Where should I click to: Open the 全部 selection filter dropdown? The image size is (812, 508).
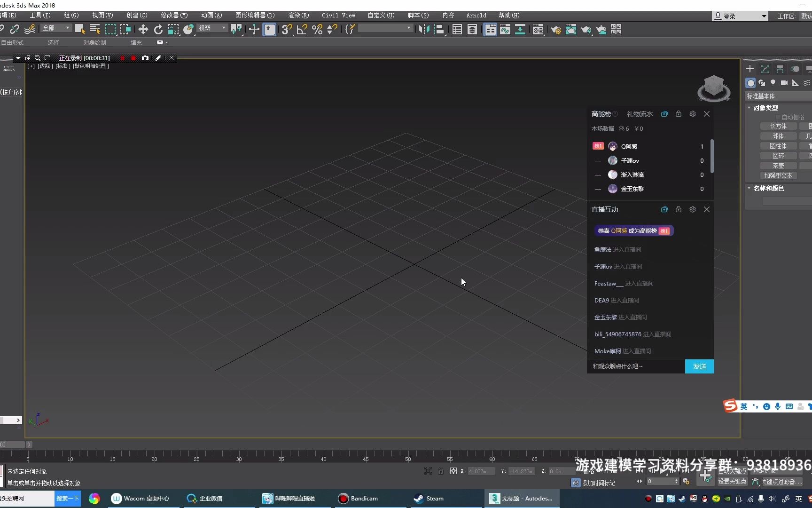[55, 28]
